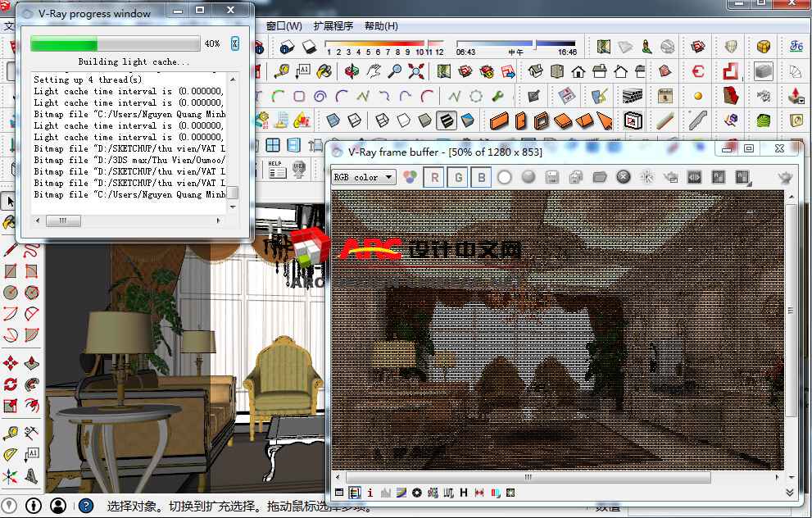Toggle track mouse while rendering

[646, 178]
